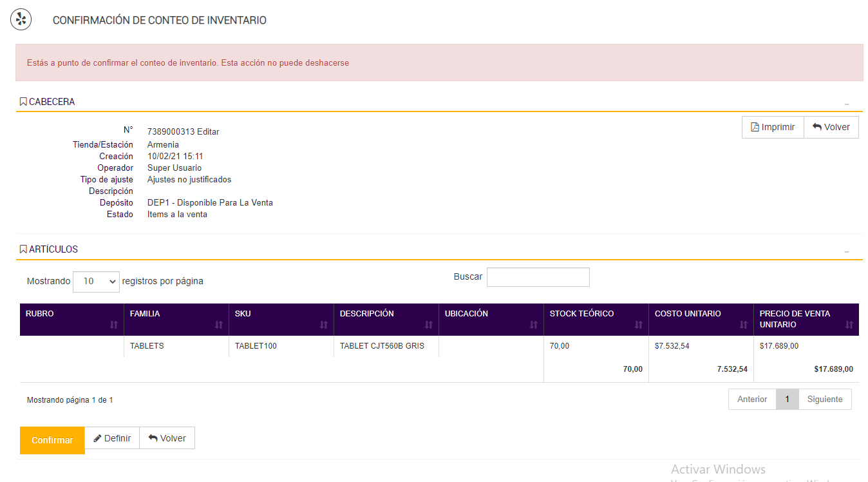Collapse the CABECERA section
This screenshot has width=868, height=482.
[x=847, y=104]
